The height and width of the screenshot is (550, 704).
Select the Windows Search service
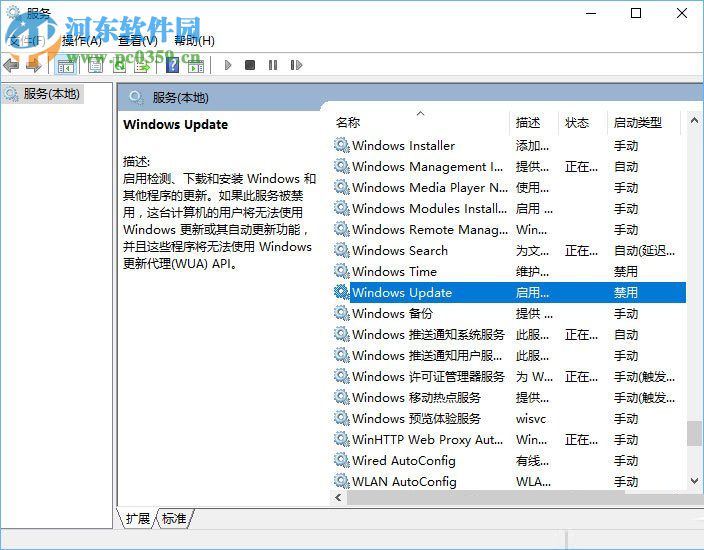pyautogui.click(x=510, y=251)
